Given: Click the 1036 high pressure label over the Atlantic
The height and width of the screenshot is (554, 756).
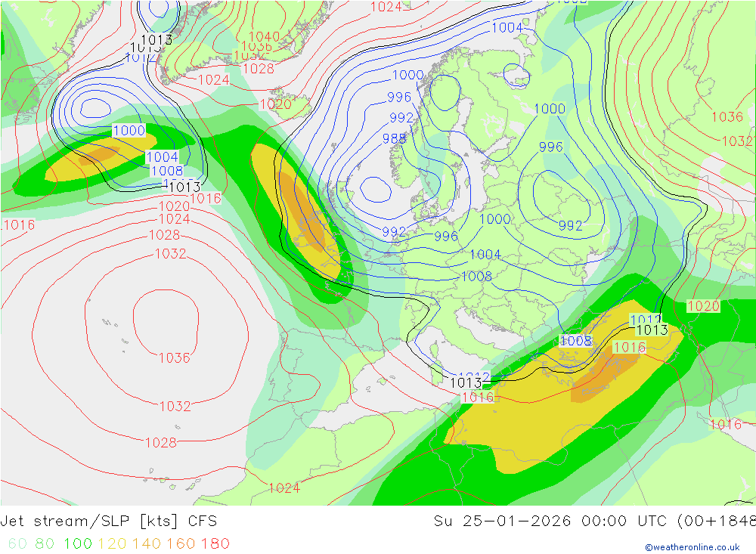Looking at the screenshot, I should point(174,357).
